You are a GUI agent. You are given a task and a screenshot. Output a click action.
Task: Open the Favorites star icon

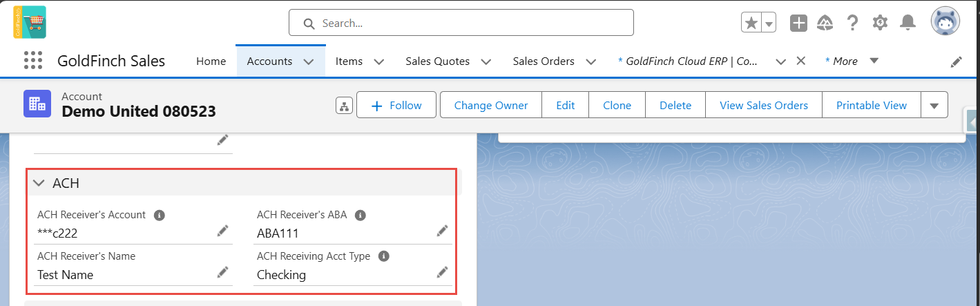751,23
